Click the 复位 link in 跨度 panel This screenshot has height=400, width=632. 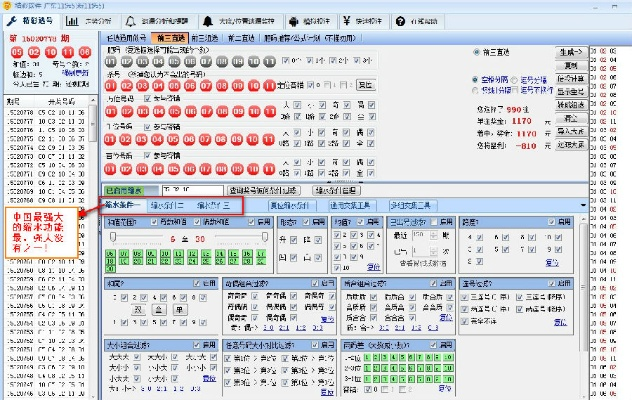click(x=552, y=262)
